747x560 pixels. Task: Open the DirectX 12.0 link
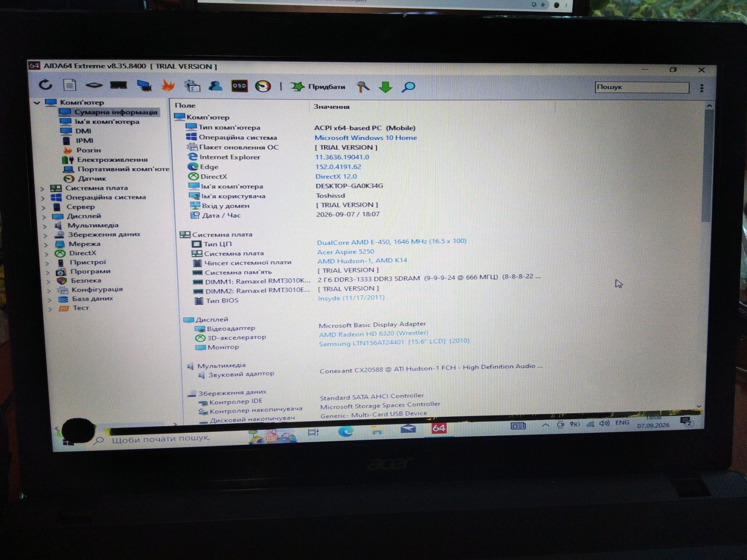[336, 176]
